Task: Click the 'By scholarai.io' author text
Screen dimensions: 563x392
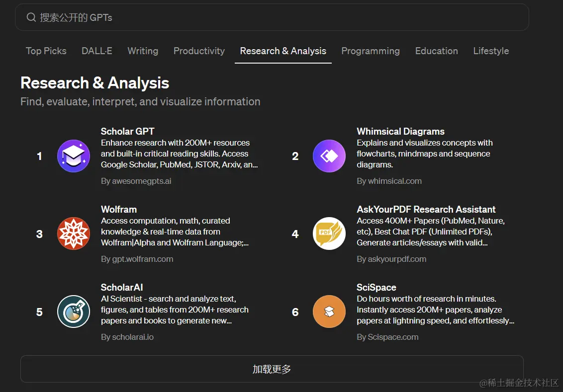Action: tap(127, 337)
